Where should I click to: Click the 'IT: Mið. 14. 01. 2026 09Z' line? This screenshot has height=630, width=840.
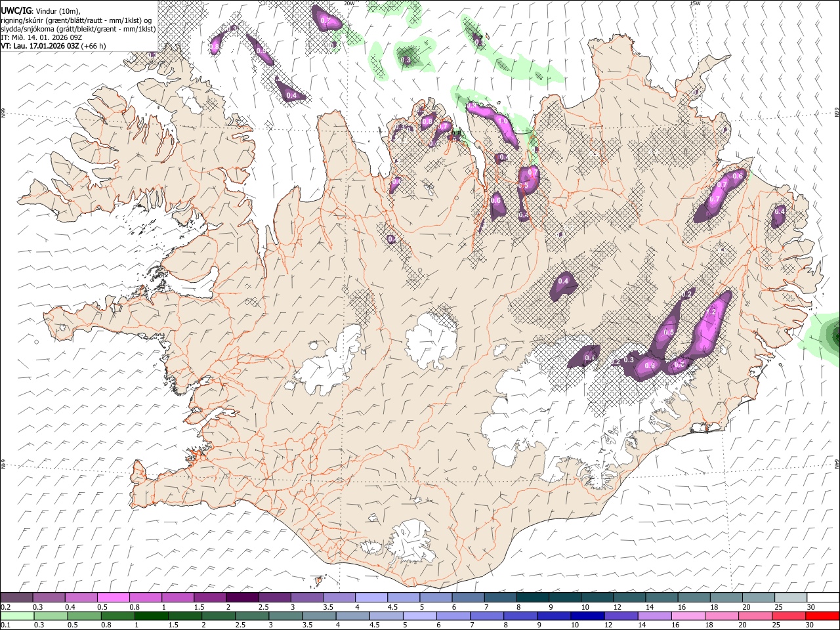(x=41, y=37)
